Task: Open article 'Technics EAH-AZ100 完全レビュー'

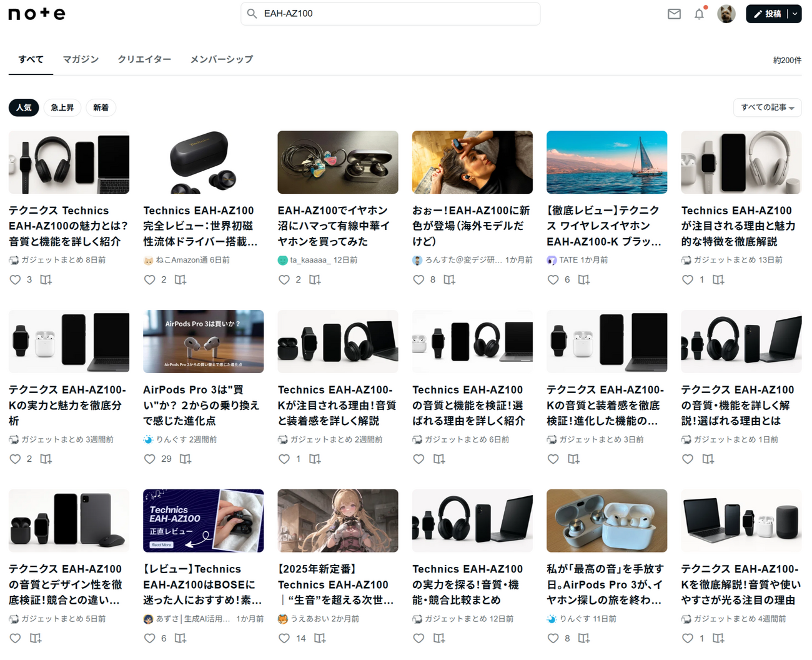Action: (201, 226)
